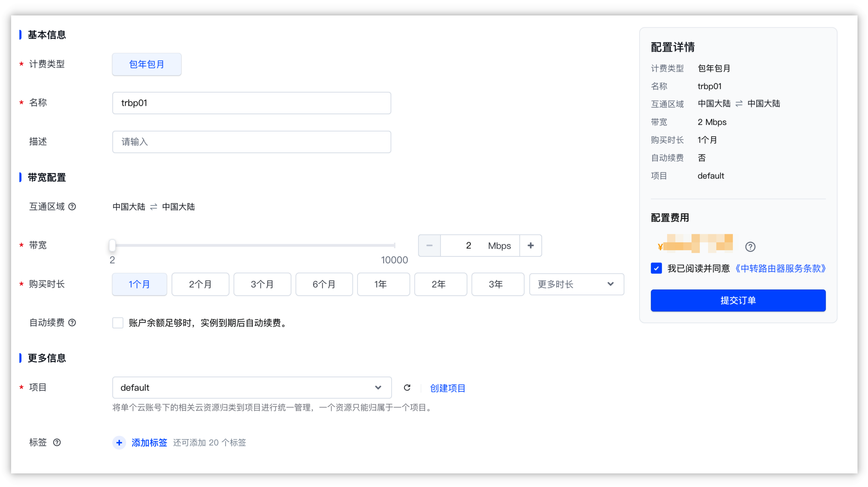Open 创建项目 link
Screen dimensions: 868x487
(448, 388)
